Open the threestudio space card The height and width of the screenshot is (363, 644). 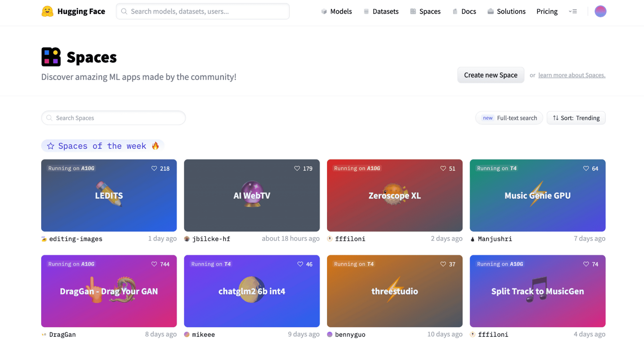tap(394, 291)
